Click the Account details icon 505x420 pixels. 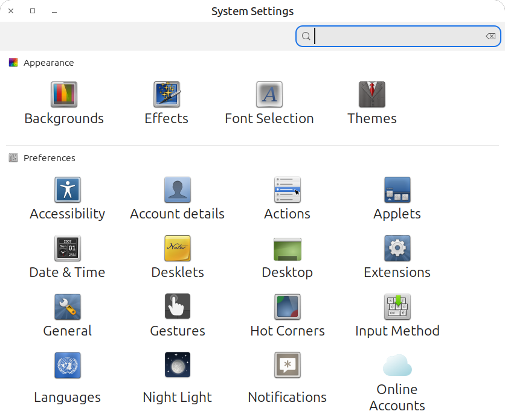(x=178, y=190)
